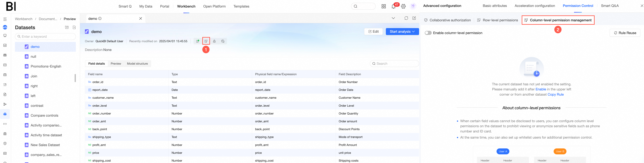The height and width of the screenshot is (163, 644).
Task: Open the Model structure tab
Action: (137, 64)
